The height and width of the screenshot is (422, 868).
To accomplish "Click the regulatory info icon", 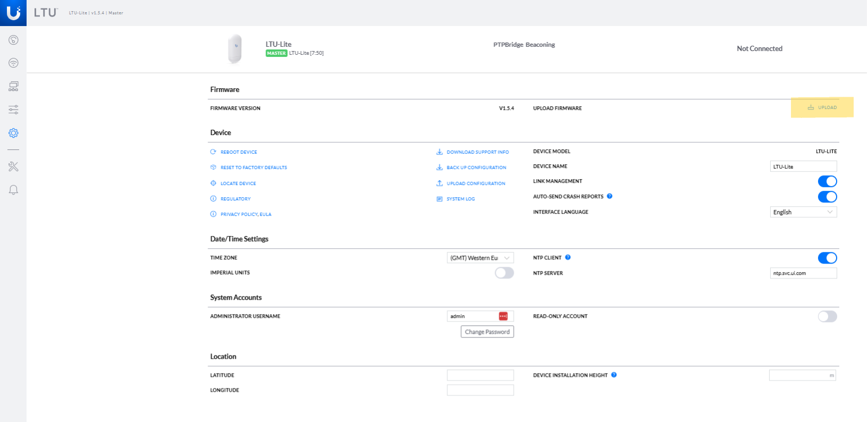I will point(213,199).
